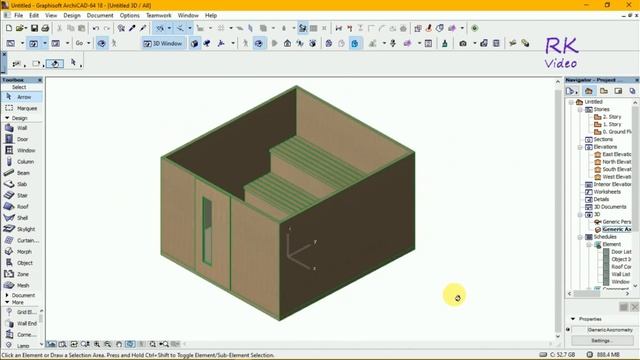Collapse the Untitled project root node

click(x=571, y=102)
